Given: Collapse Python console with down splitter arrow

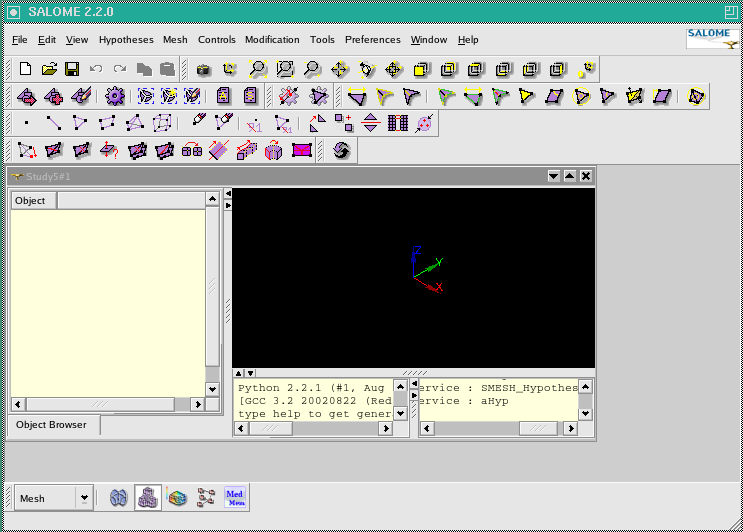Looking at the screenshot, I should point(251,373).
